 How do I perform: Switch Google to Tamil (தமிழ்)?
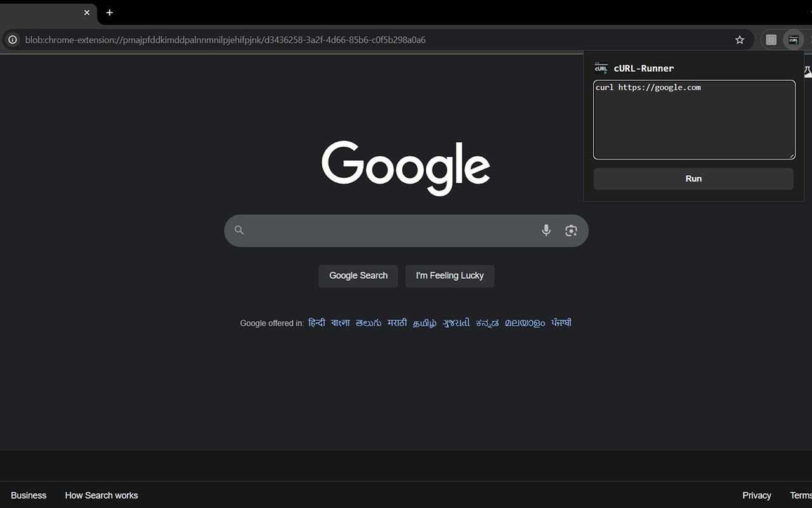(425, 323)
